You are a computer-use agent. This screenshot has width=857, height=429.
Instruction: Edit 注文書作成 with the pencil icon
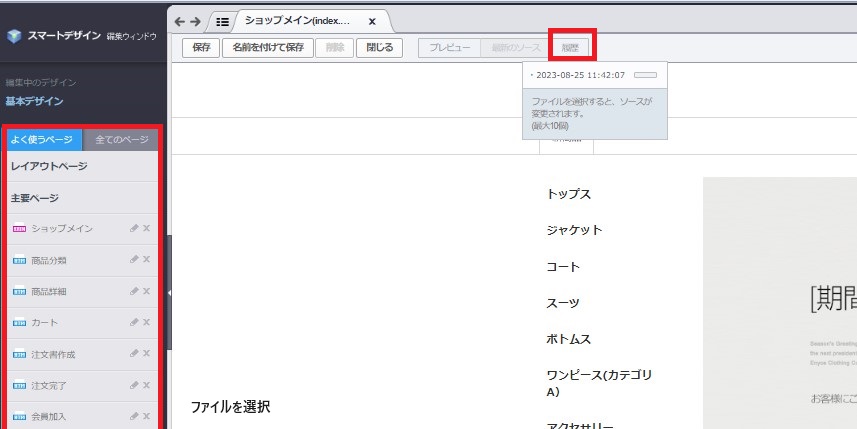[134, 354]
